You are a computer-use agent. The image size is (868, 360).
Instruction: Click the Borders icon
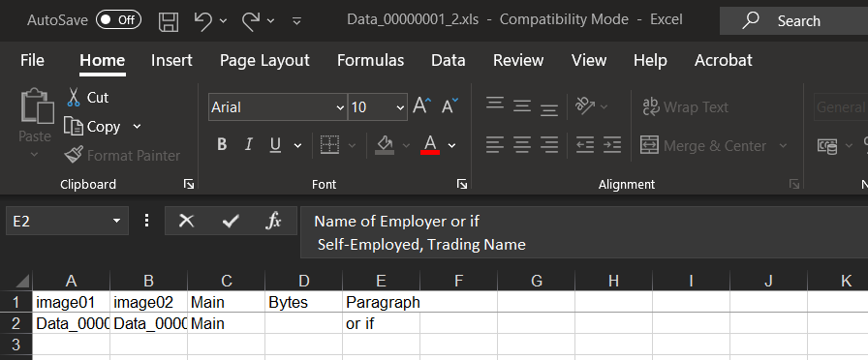[x=329, y=145]
